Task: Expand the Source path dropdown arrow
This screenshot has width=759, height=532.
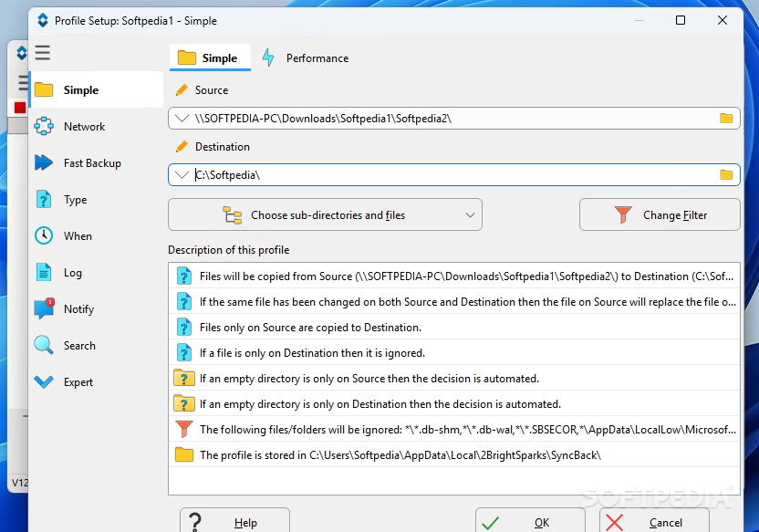Action: point(182,119)
